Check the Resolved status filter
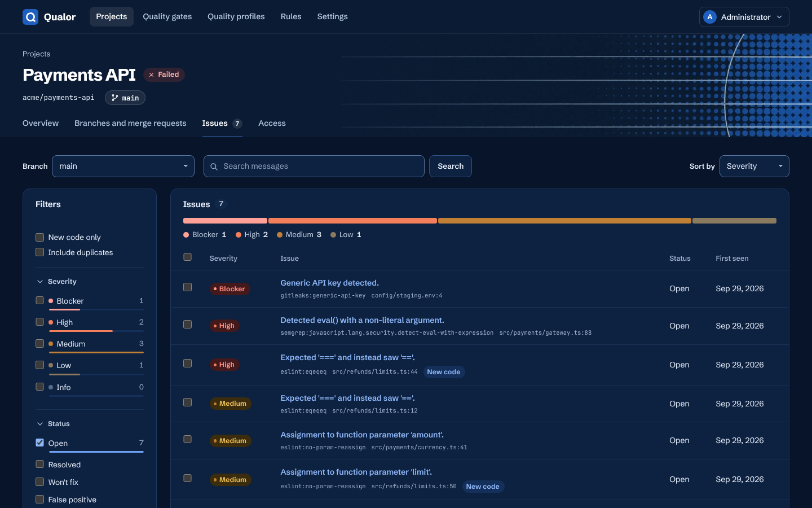This screenshot has width=812, height=508. click(x=39, y=465)
